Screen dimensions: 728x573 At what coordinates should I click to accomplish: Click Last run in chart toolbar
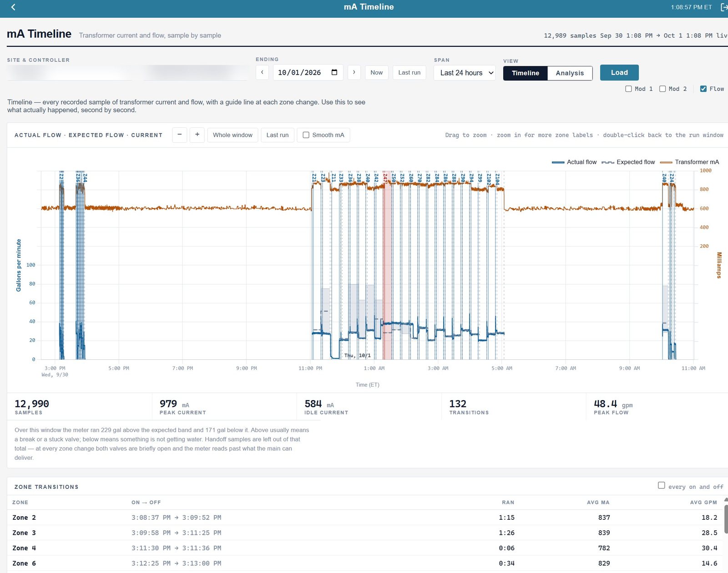coord(278,135)
